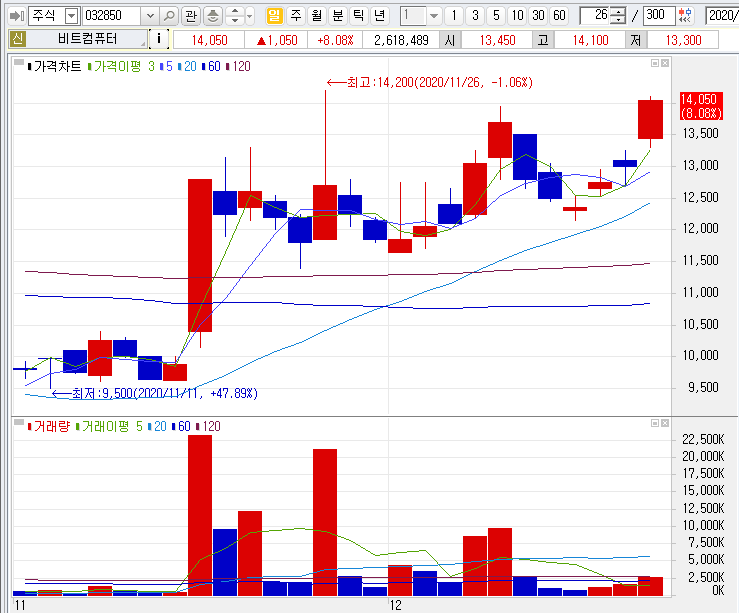Switch chart to monthly 월 period
739x613 pixels.
[317, 16]
